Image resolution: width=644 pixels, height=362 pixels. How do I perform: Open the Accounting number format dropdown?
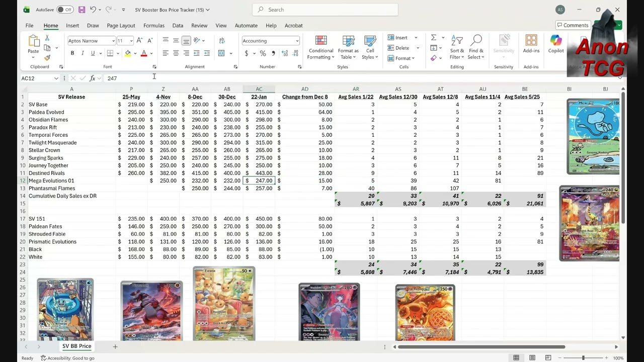(x=297, y=41)
